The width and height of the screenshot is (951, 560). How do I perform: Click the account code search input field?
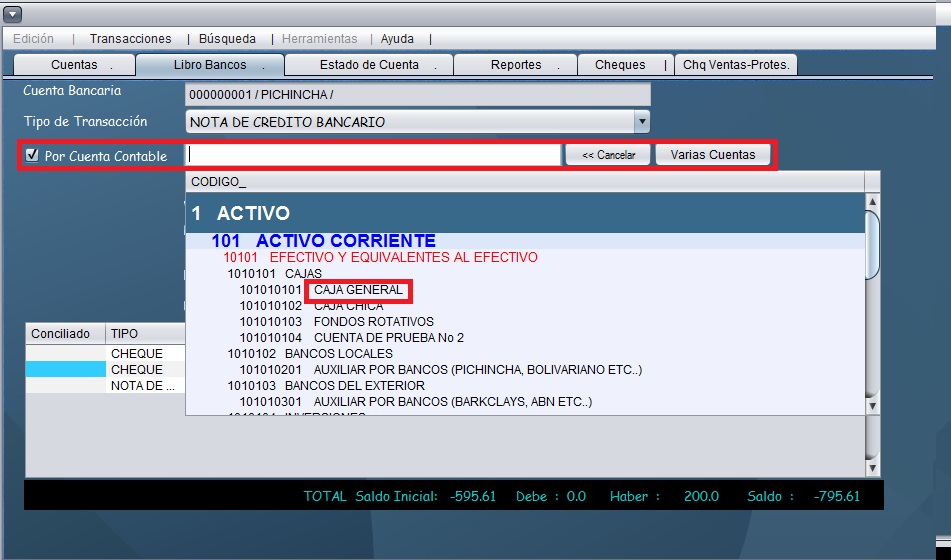374,155
